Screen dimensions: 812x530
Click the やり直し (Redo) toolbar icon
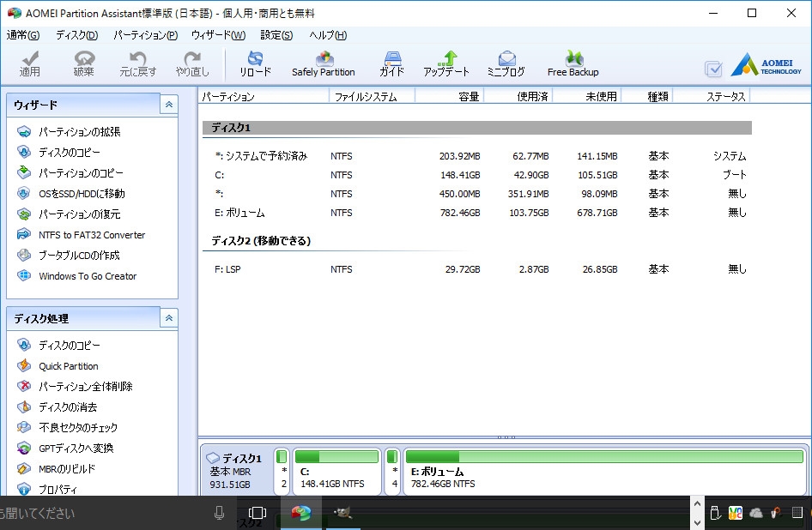(x=192, y=64)
